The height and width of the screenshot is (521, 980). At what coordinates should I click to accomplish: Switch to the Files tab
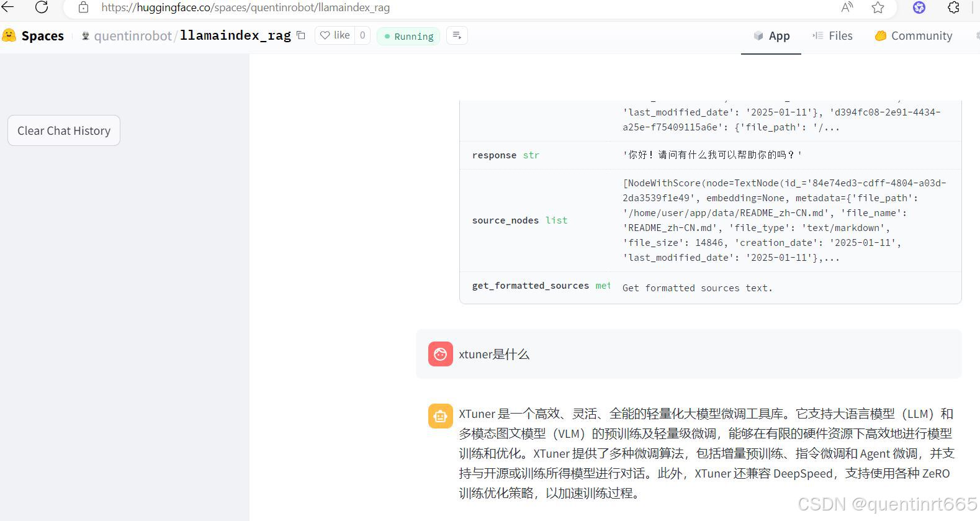click(x=832, y=36)
